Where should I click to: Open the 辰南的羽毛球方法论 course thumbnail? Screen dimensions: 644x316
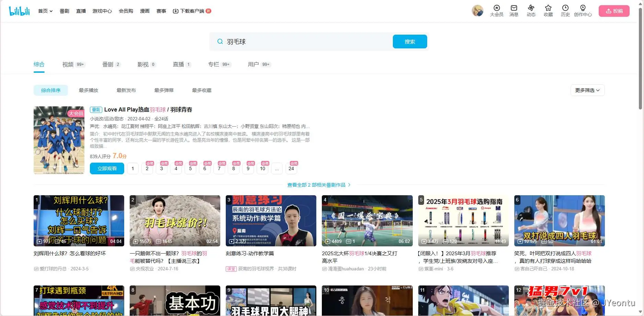(271, 221)
